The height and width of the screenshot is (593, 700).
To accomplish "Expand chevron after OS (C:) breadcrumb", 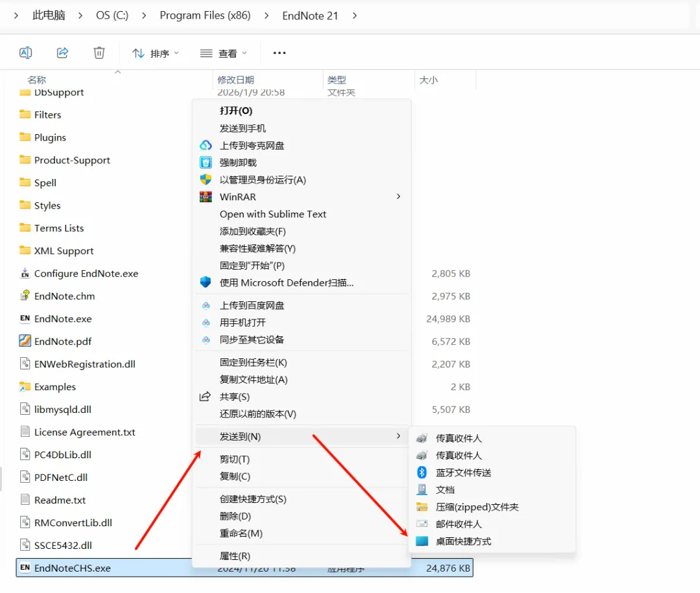I will point(144,16).
